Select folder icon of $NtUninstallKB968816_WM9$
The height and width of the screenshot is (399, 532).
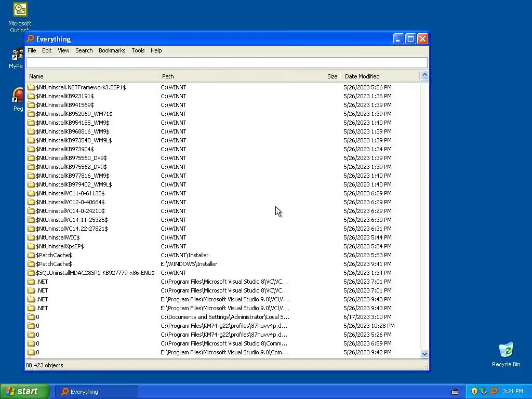pos(31,131)
